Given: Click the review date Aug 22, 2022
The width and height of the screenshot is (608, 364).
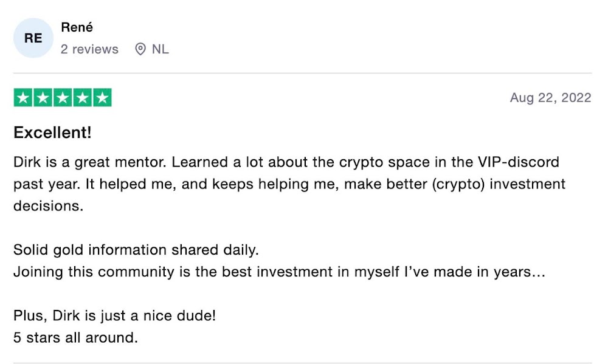Looking at the screenshot, I should (550, 98).
